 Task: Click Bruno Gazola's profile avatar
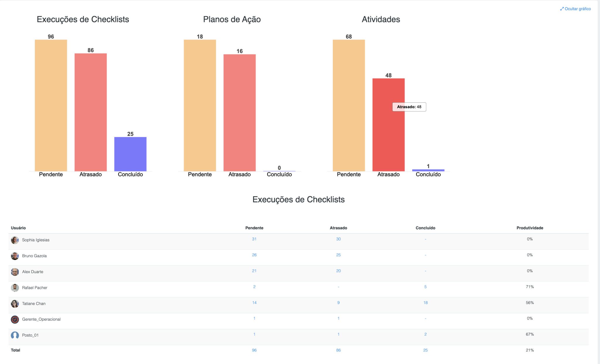[x=15, y=256]
